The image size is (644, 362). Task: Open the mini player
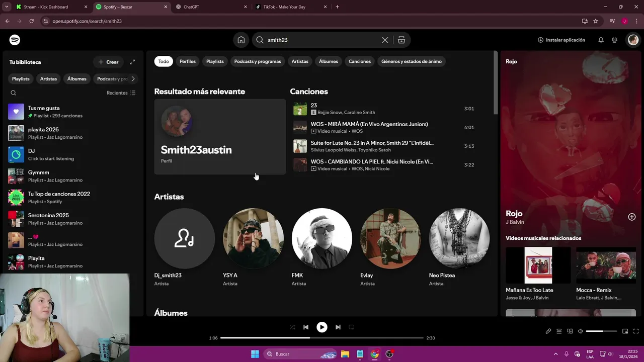625,331
